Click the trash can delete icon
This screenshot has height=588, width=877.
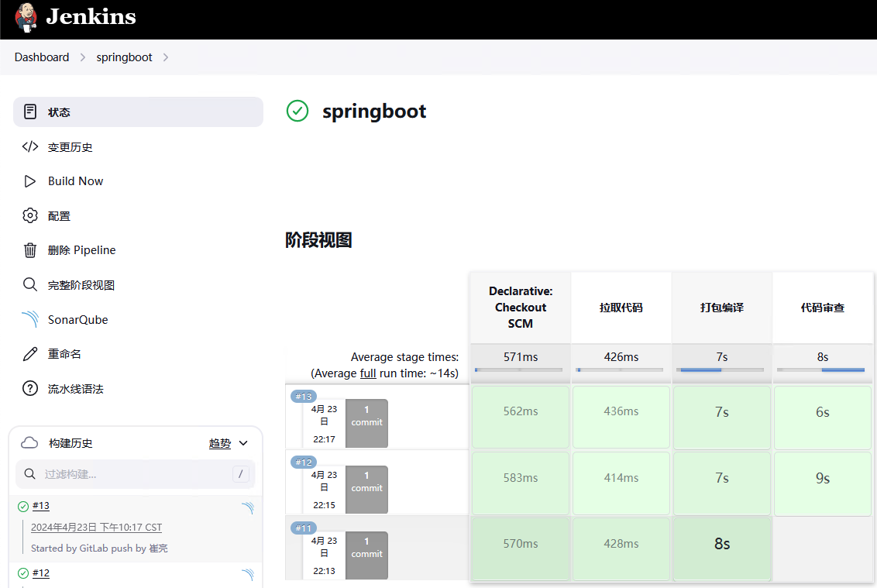point(30,250)
